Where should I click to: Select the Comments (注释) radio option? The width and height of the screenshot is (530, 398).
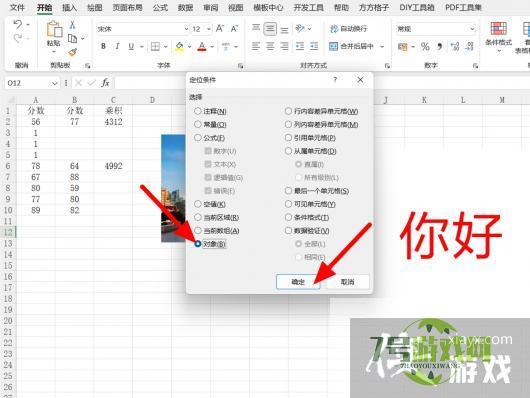198,111
